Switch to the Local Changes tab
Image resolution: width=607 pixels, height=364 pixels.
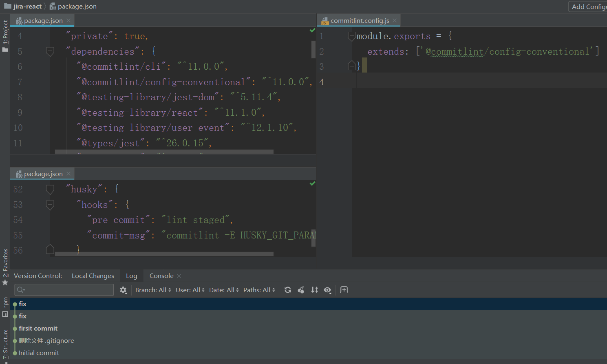point(93,276)
